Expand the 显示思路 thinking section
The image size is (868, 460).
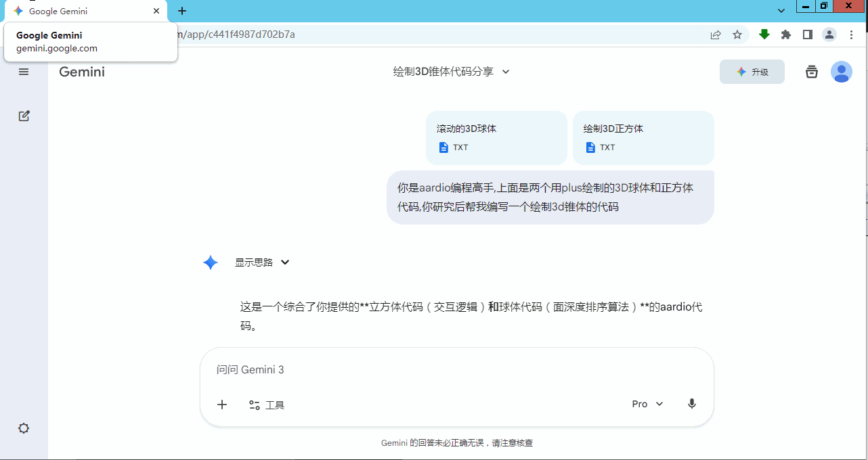262,262
